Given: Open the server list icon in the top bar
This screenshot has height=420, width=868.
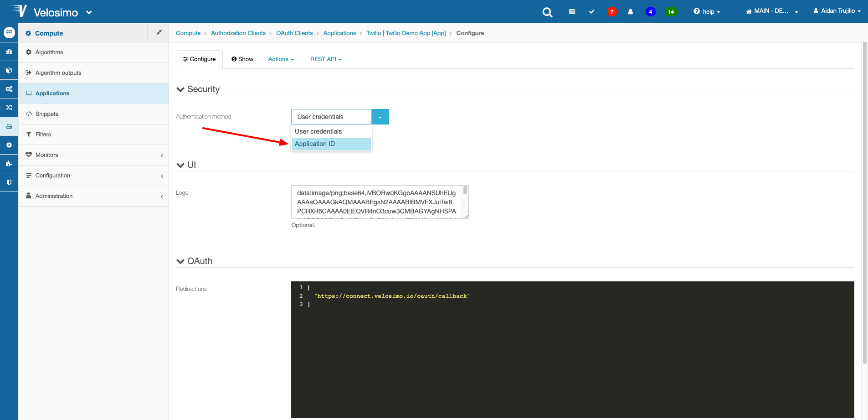Looking at the screenshot, I should (x=572, y=12).
